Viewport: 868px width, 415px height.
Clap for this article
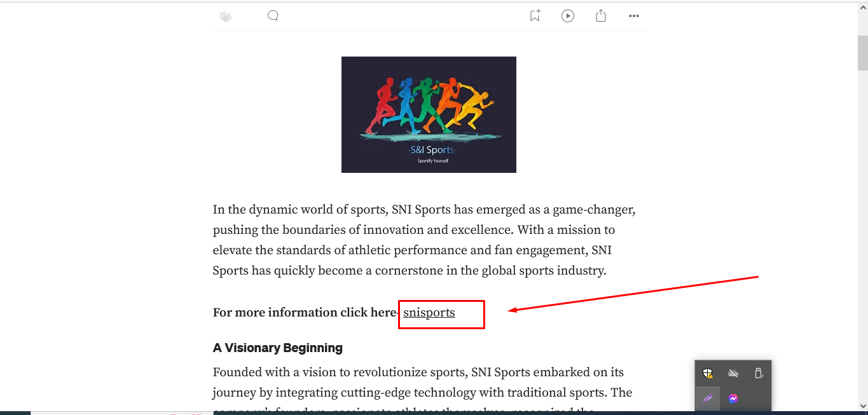pyautogui.click(x=225, y=17)
